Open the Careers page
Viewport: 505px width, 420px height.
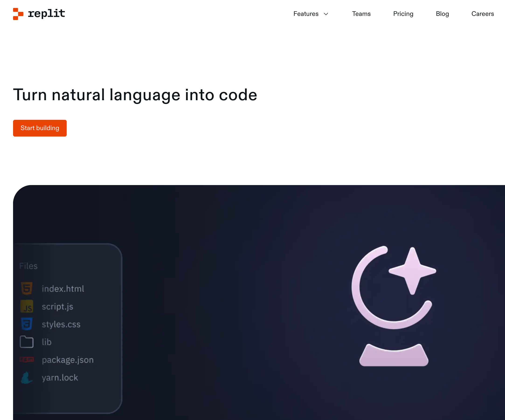482,14
